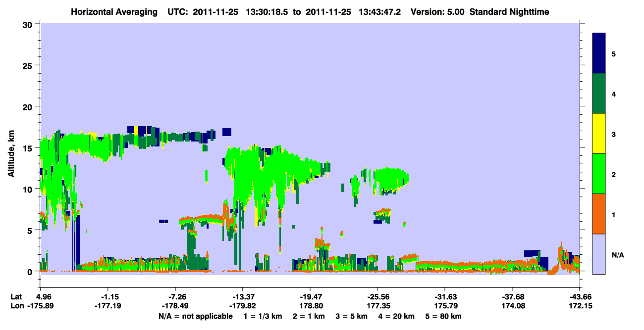This screenshot has width=644, height=330.
Task: Click the legend entry '4 = 20 km'
Action: click(397, 317)
